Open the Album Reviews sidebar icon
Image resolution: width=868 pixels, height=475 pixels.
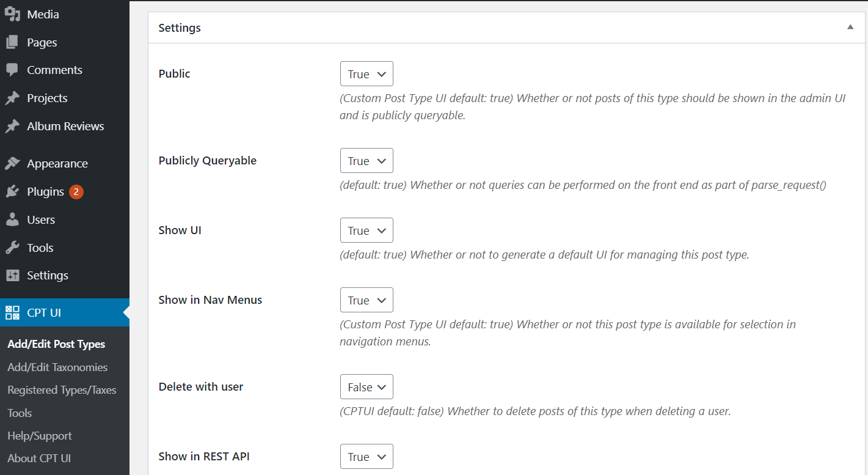(12, 126)
